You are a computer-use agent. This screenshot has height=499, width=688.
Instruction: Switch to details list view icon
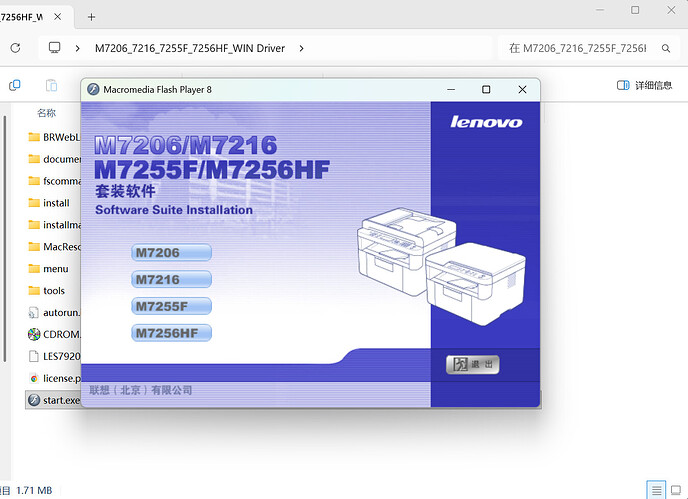click(x=656, y=490)
